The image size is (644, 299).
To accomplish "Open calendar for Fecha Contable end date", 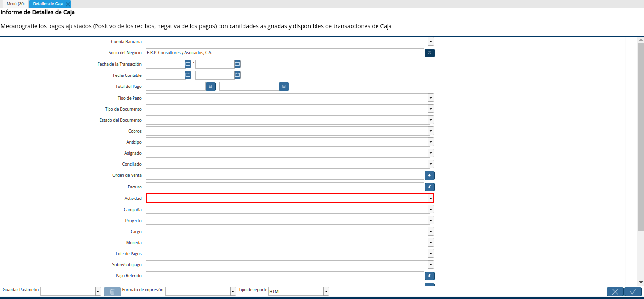I will click(x=236, y=75).
